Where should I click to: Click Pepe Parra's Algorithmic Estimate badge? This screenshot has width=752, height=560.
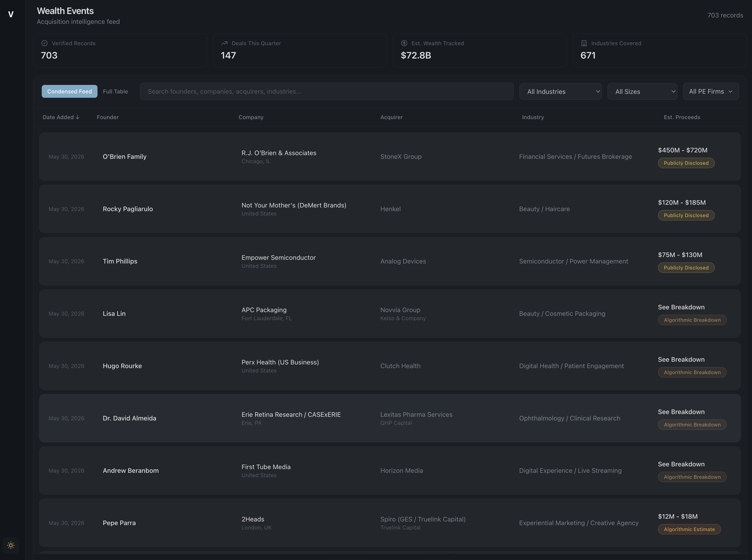coord(689,529)
